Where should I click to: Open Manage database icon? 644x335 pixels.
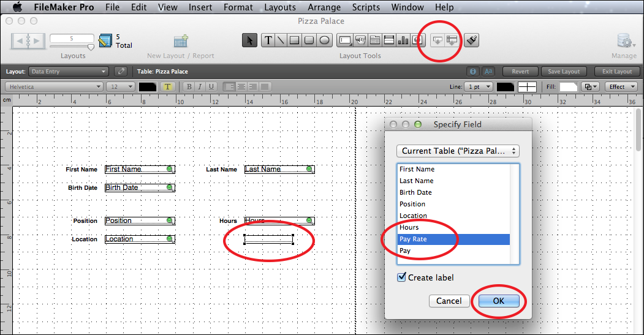(x=624, y=41)
